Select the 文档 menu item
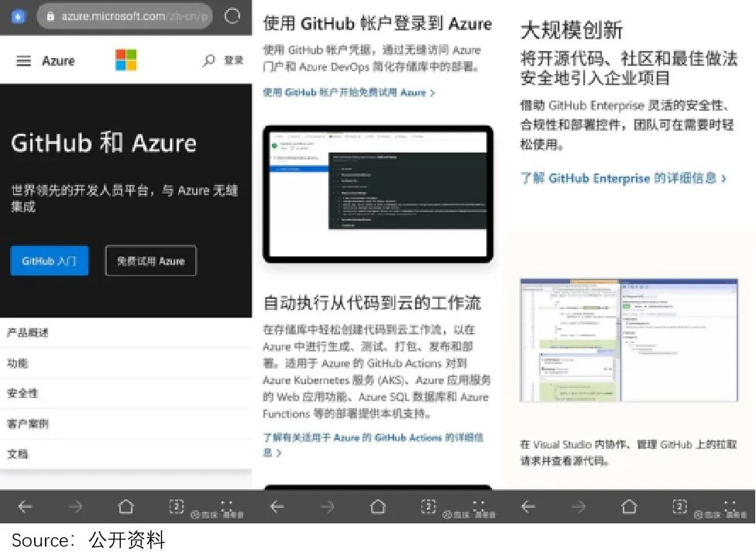This screenshot has height=559, width=756. coord(125,454)
